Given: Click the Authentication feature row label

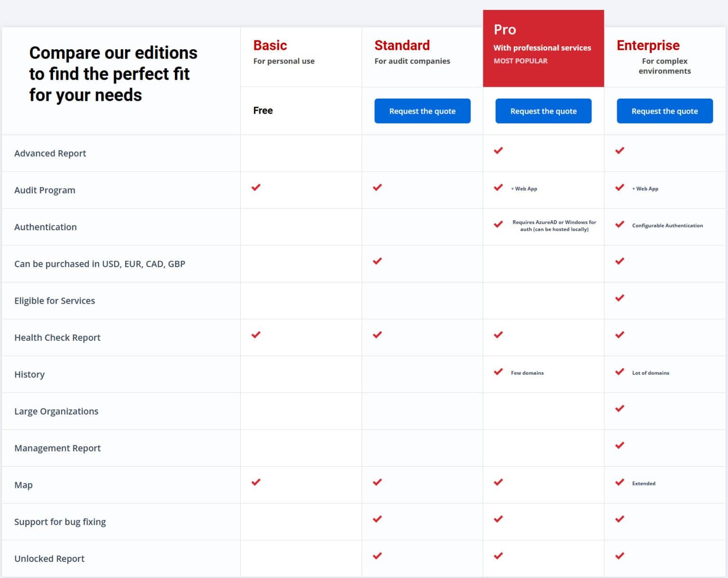Looking at the screenshot, I should (x=45, y=227).
